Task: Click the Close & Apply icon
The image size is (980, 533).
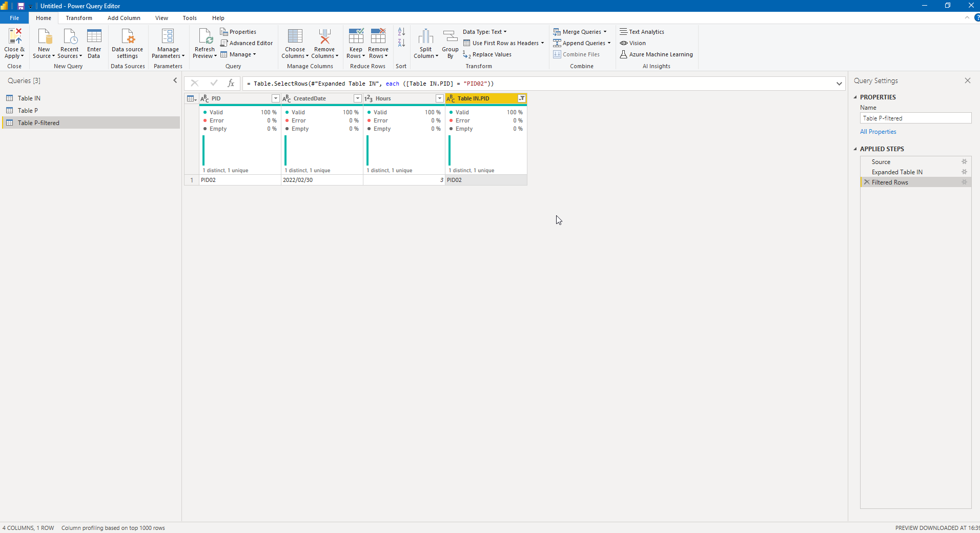Action: pyautogui.click(x=15, y=36)
